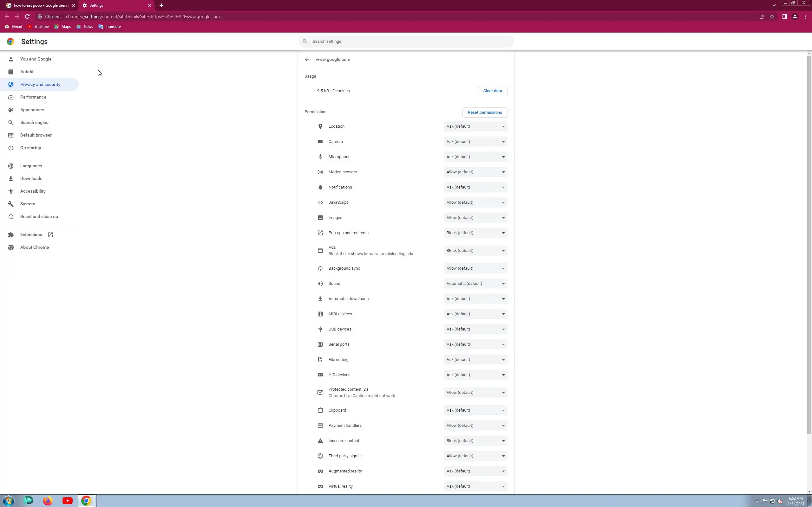Click the Reset permissions button
Image resolution: width=812 pixels, height=507 pixels.
[485, 112]
